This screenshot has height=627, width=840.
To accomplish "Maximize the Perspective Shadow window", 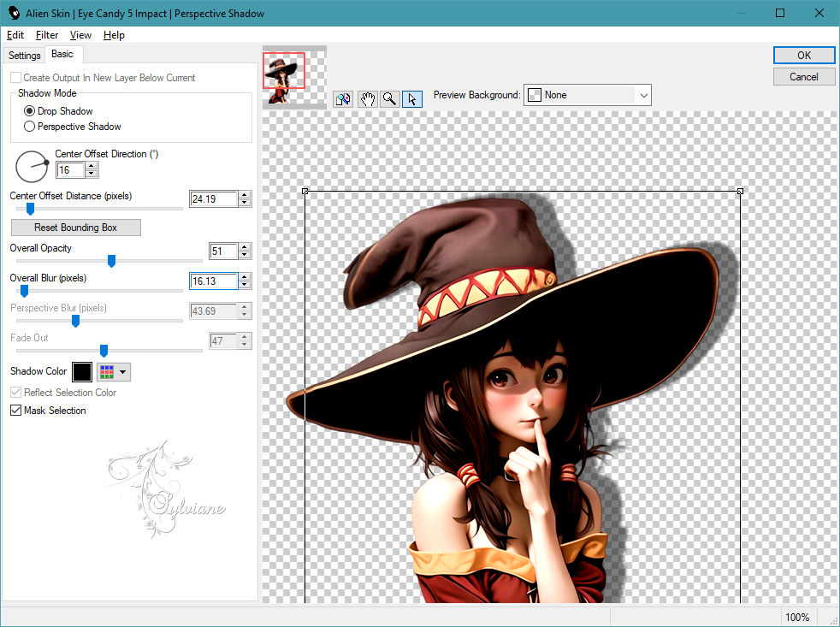I will pyautogui.click(x=780, y=13).
